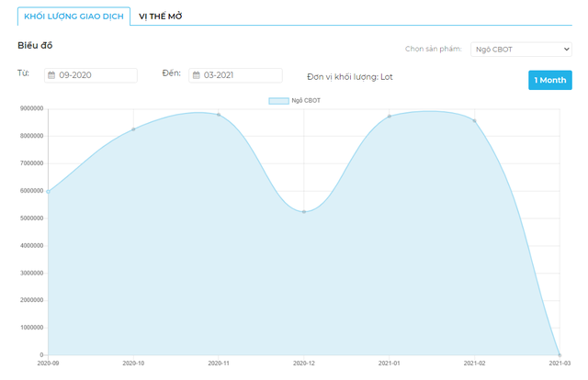588x380 pixels.
Task: Click the Ngô CBOT legend color box
Action: point(279,100)
